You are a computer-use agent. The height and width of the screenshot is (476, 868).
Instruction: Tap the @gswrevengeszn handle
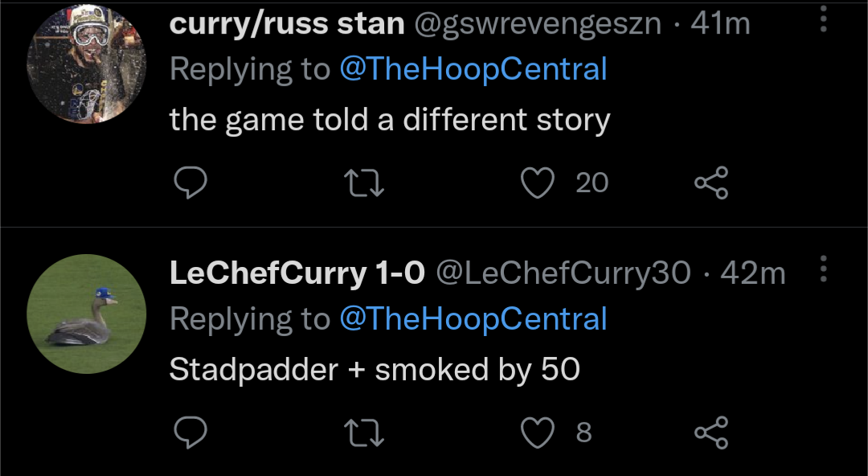537,24
